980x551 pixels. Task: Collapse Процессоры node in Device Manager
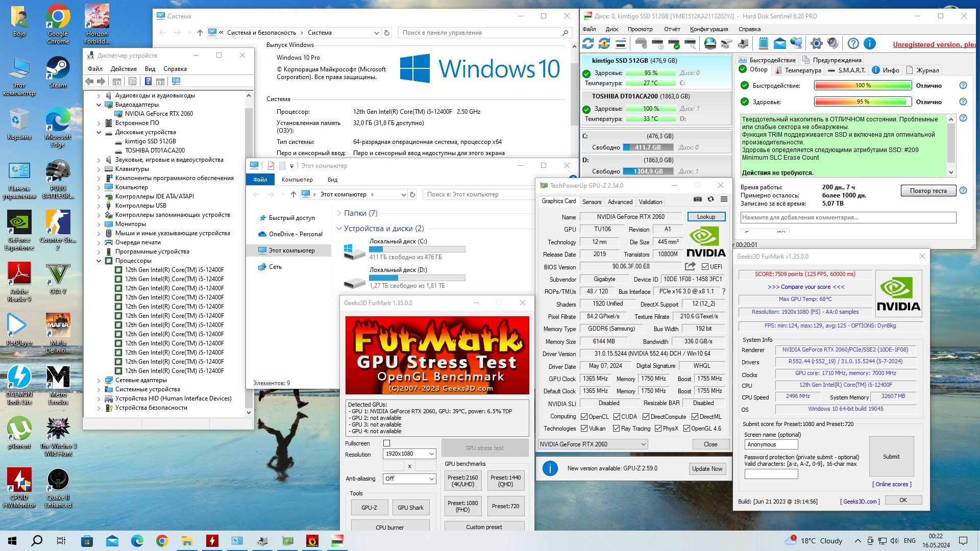pyautogui.click(x=99, y=261)
